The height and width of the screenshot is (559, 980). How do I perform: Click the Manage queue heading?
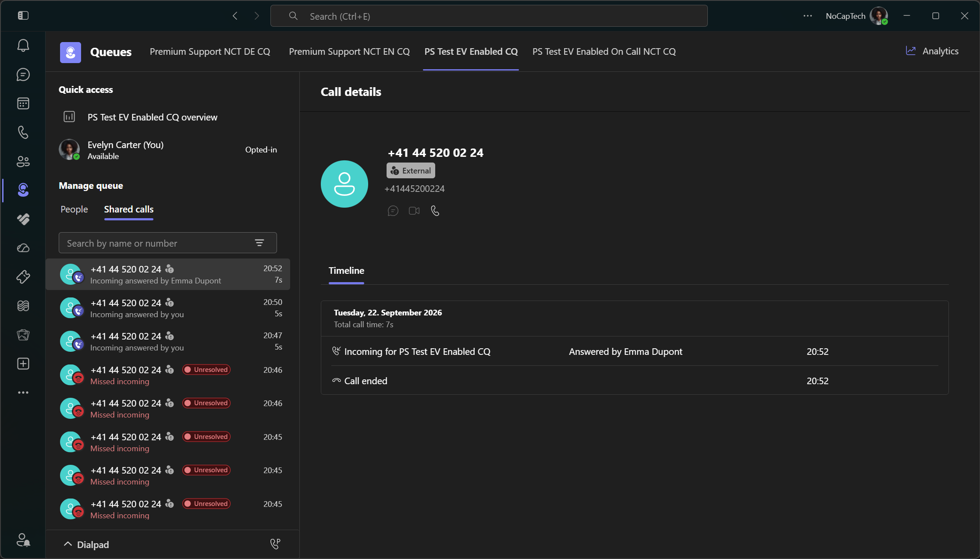pyautogui.click(x=91, y=186)
